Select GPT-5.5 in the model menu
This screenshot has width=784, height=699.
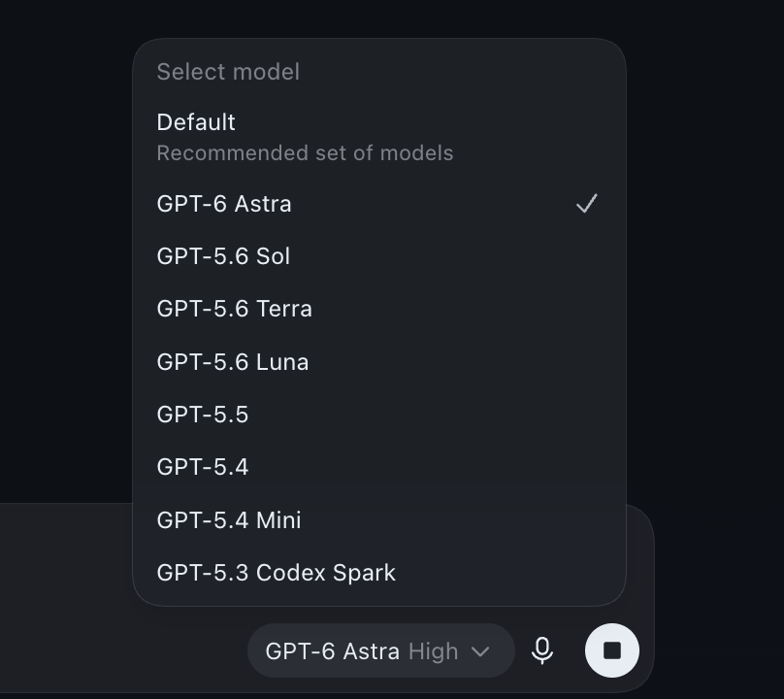click(x=379, y=415)
